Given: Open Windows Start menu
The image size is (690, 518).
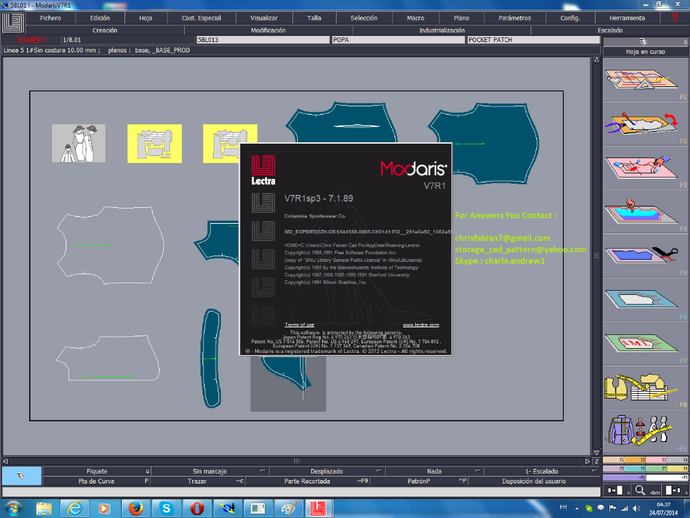Looking at the screenshot, I should click(x=13, y=509).
